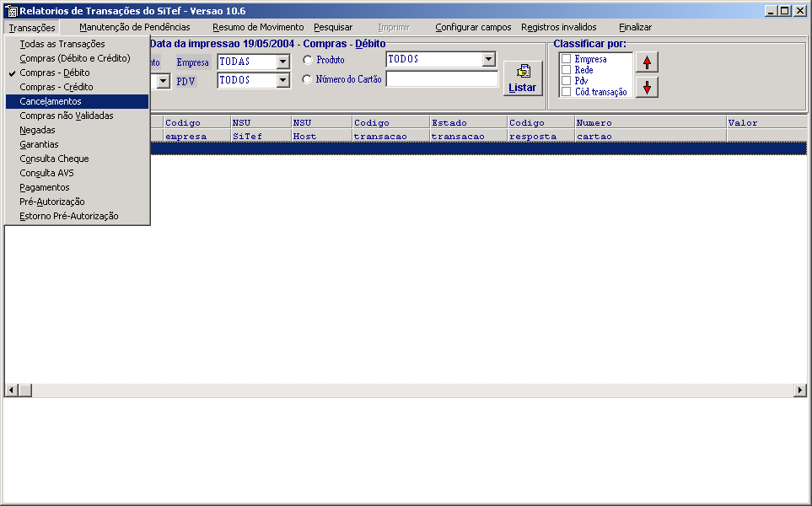The height and width of the screenshot is (506, 812).
Task: Open the Transações menu
Action: [32, 28]
